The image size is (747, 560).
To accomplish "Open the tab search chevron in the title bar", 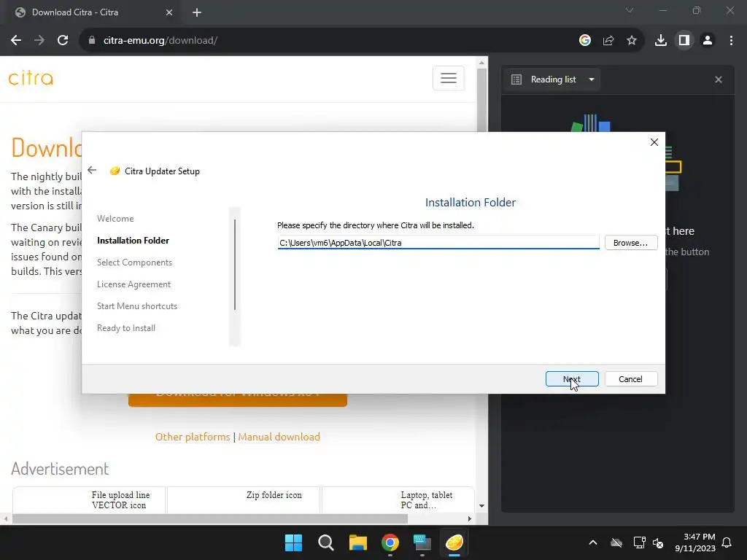I will coord(630,10).
